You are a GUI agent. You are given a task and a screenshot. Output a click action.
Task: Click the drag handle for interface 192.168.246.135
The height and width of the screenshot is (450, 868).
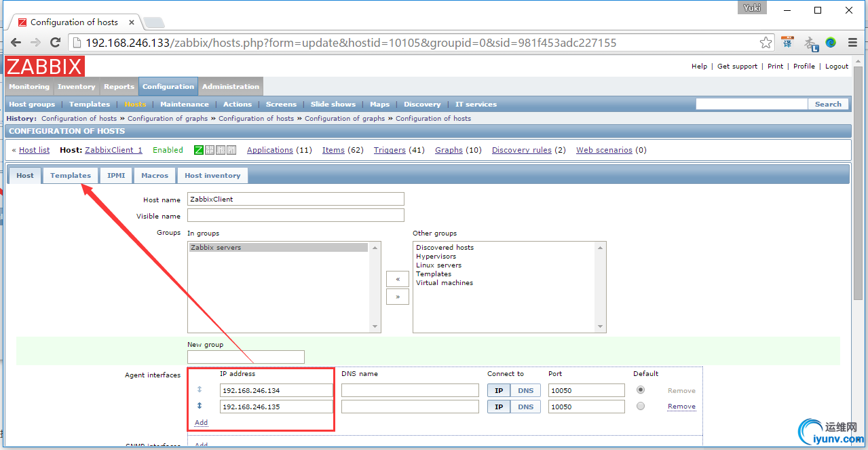(200, 406)
